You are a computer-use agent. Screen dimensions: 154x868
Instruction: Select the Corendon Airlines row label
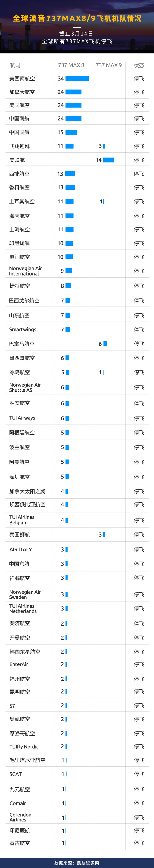coord(20,817)
